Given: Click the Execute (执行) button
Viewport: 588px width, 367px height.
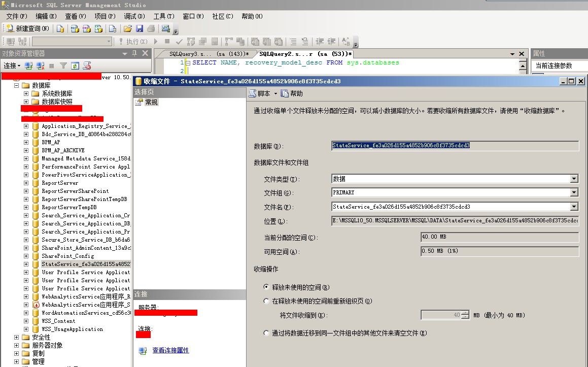Looking at the screenshot, I should tap(133, 41).
